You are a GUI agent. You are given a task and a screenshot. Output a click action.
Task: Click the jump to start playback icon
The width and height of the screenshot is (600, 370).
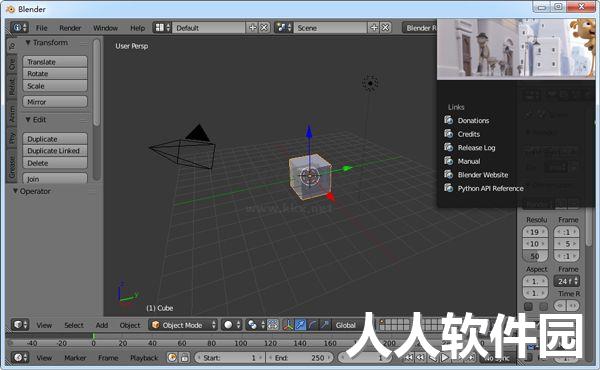[x=409, y=358]
